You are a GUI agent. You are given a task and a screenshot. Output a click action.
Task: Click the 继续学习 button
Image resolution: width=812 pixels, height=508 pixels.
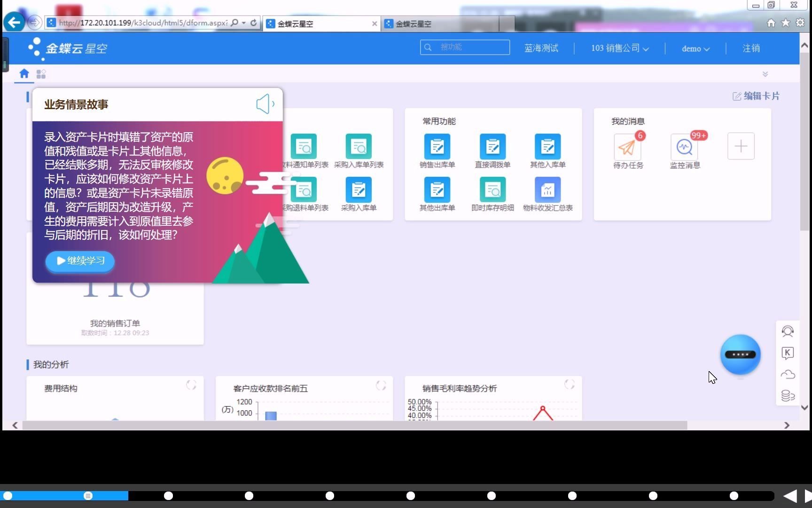(79, 262)
